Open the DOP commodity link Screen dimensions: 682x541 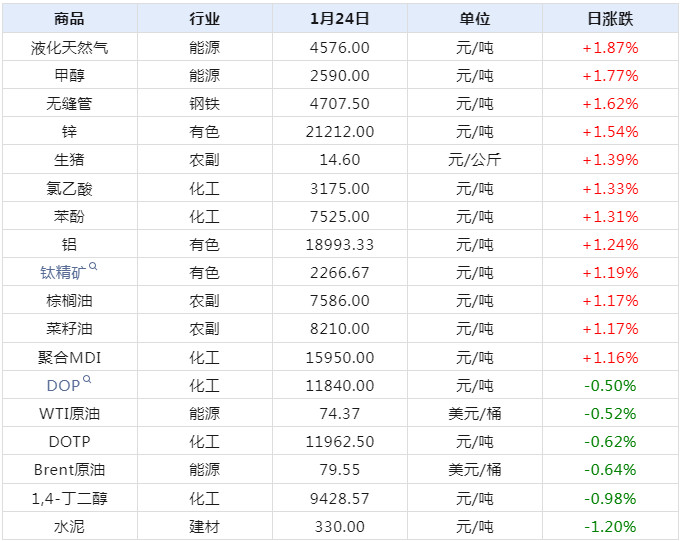click(x=63, y=385)
